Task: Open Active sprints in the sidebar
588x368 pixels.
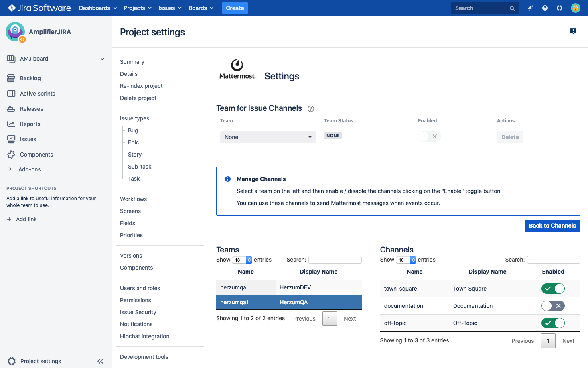Action: pos(38,94)
